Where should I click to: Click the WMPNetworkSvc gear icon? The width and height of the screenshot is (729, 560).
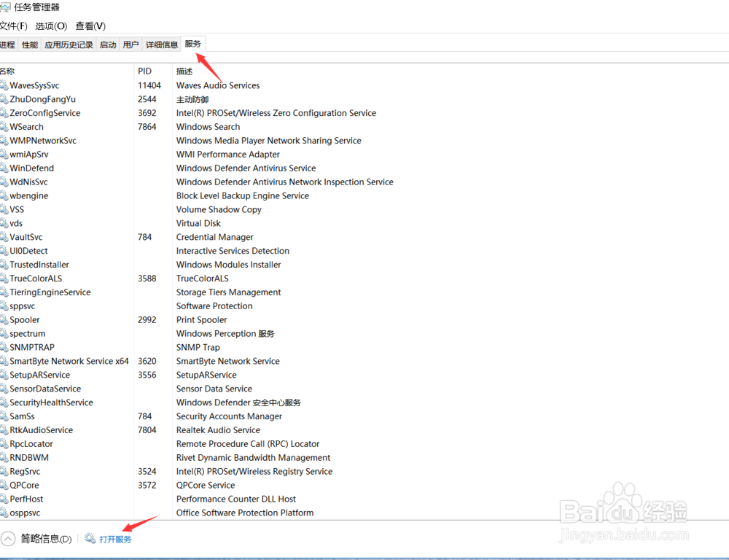click(x=4, y=141)
